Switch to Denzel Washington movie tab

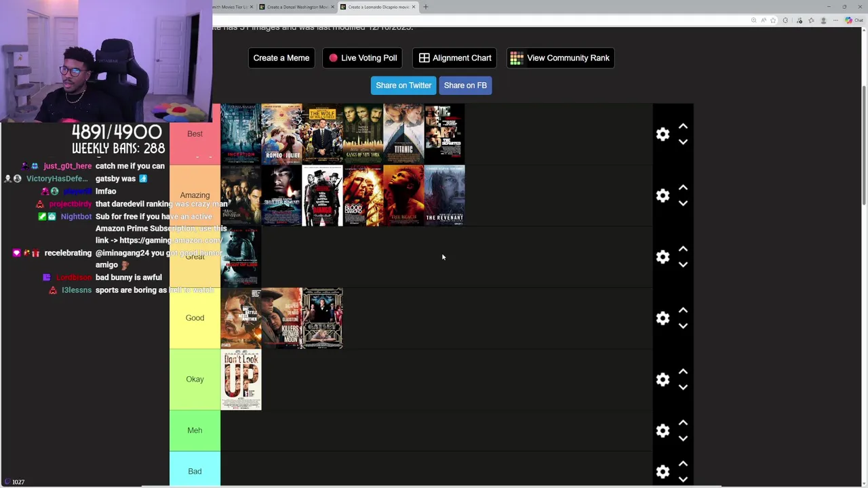pos(297,7)
